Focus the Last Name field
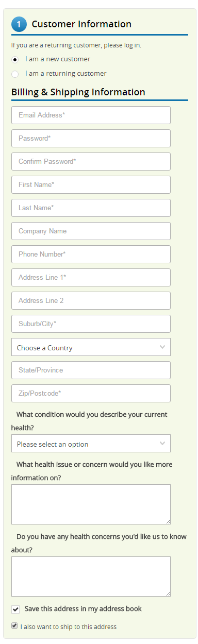198x644 pixels. [x=91, y=208]
